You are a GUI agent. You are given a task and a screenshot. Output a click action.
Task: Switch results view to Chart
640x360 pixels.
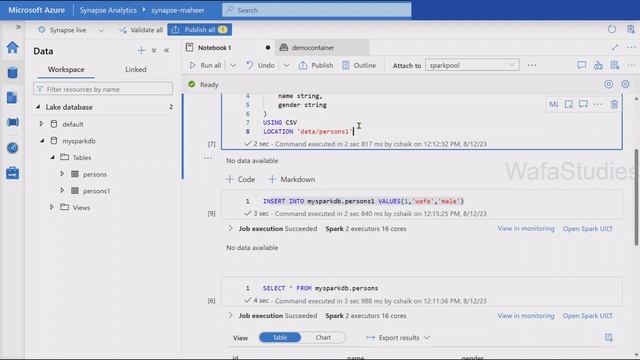click(x=323, y=338)
